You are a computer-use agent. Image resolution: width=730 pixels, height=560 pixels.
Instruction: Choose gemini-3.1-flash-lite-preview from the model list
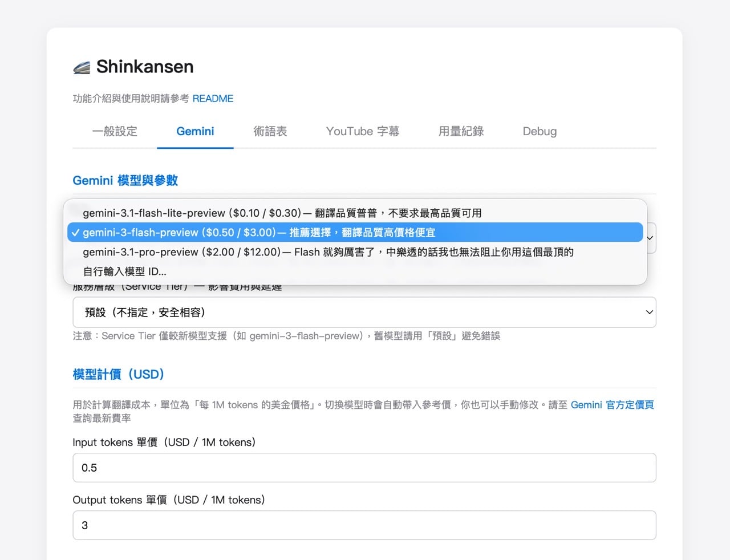click(282, 213)
